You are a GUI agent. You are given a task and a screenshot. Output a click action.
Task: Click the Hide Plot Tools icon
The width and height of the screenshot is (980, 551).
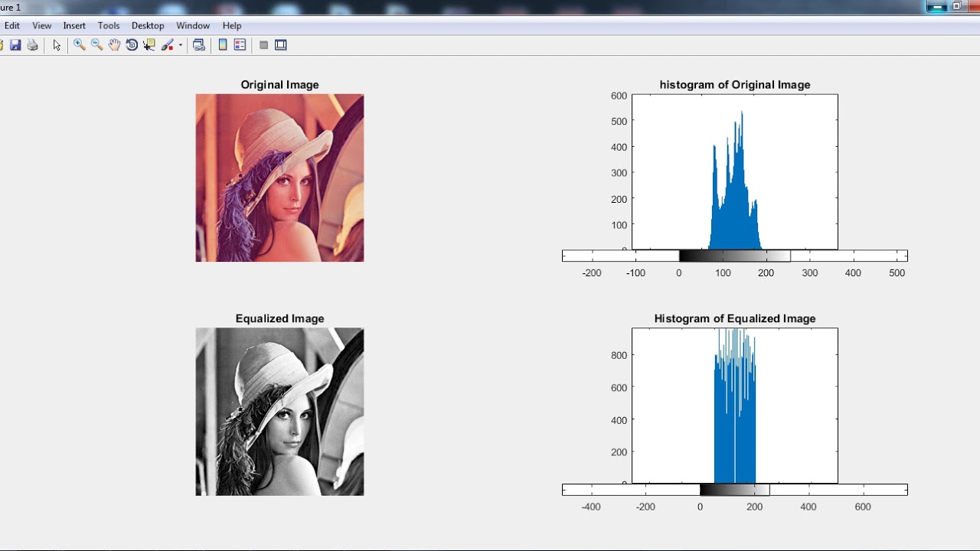[263, 45]
